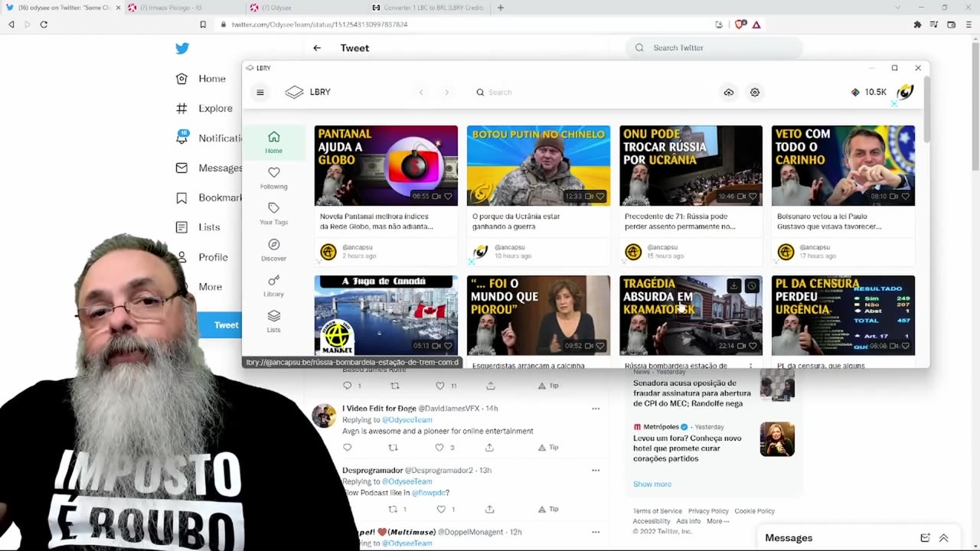Open title 'Precedente de 71: Rússia pode perder'
Image resolution: width=980 pixels, height=551 pixels.
(x=680, y=221)
